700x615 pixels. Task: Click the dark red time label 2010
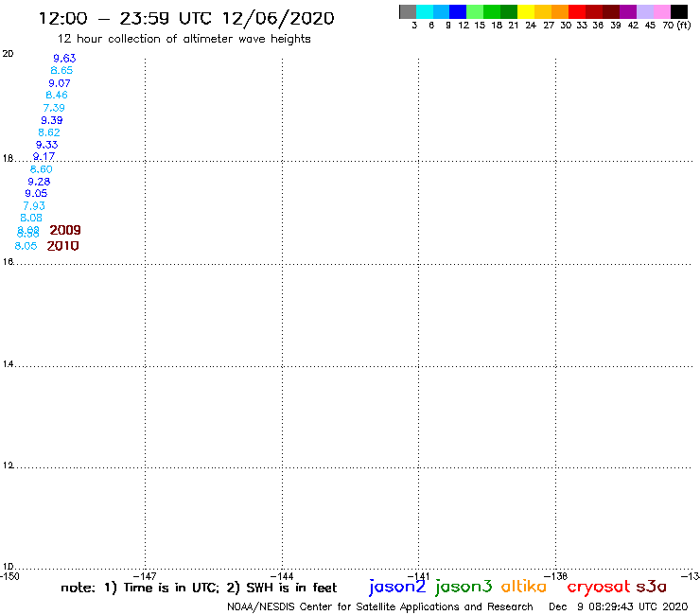(63, 246)
